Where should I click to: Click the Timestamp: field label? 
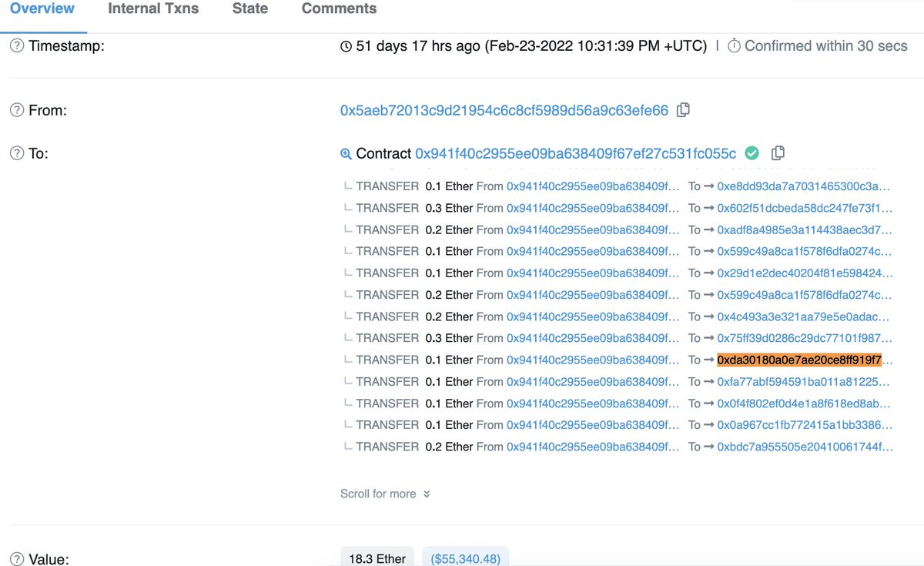(x=66, y=46)
